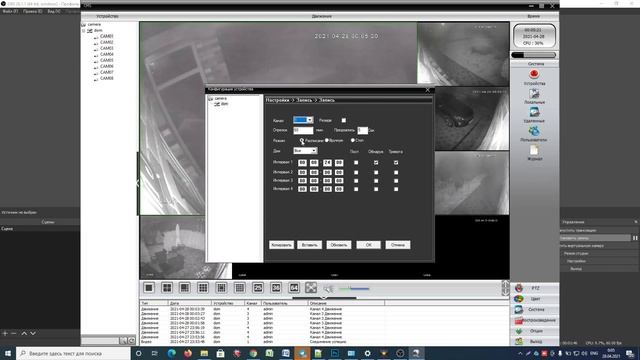Open Устройства from the Система panel
Viewport: 640px width, 360px height.
534,77
